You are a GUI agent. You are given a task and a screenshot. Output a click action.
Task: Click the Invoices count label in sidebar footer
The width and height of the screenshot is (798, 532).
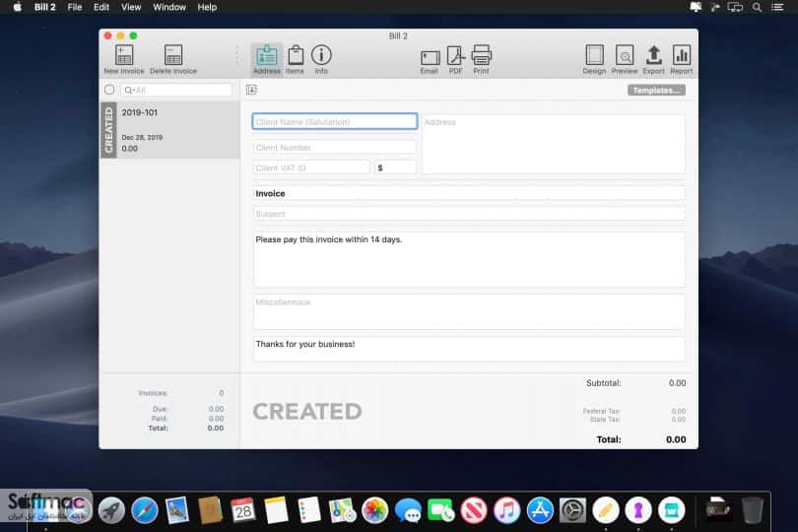[x=153, y=393]
